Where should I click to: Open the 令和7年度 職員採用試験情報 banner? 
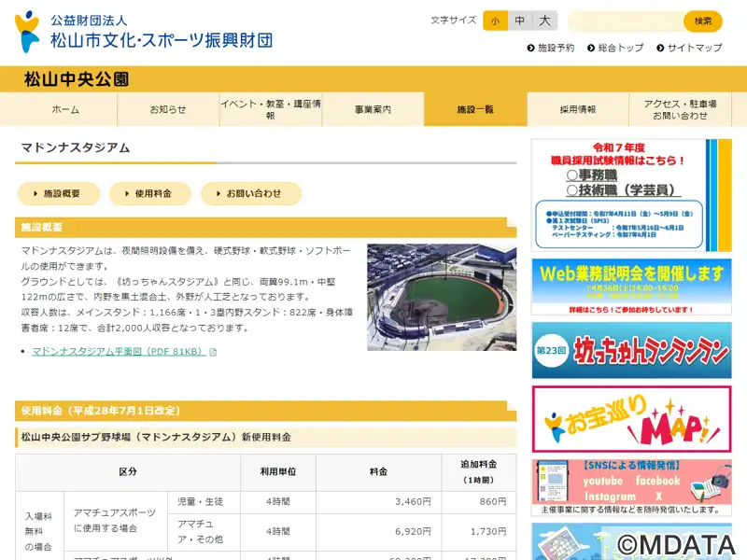coord(631,195)
